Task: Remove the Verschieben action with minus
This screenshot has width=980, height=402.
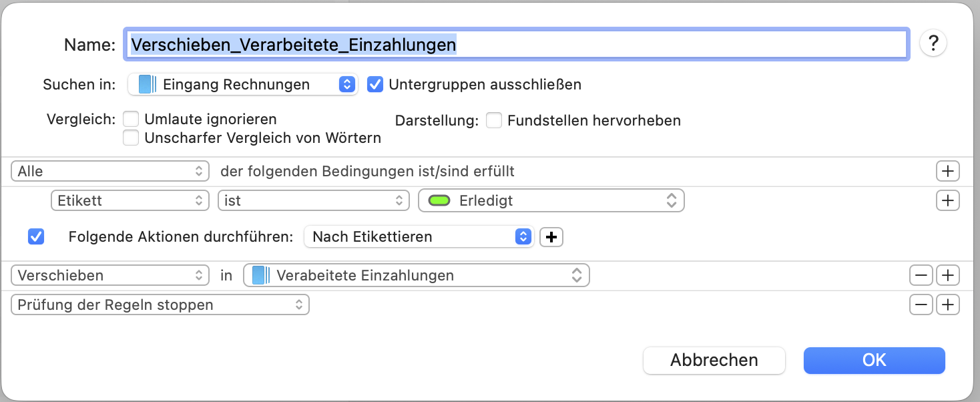Action: (x=921, y=275)
